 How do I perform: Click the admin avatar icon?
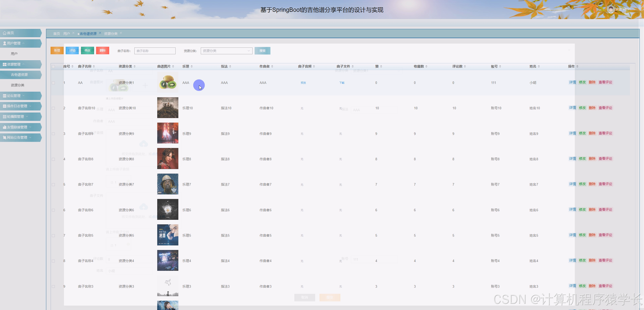(611, 10)
